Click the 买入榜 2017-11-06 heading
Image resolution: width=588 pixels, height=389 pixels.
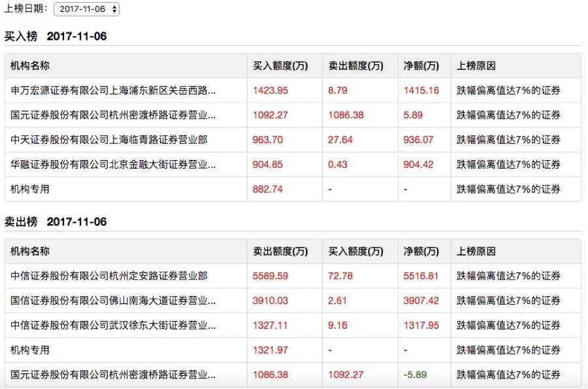pyautogui.click(x=56, y=36)
